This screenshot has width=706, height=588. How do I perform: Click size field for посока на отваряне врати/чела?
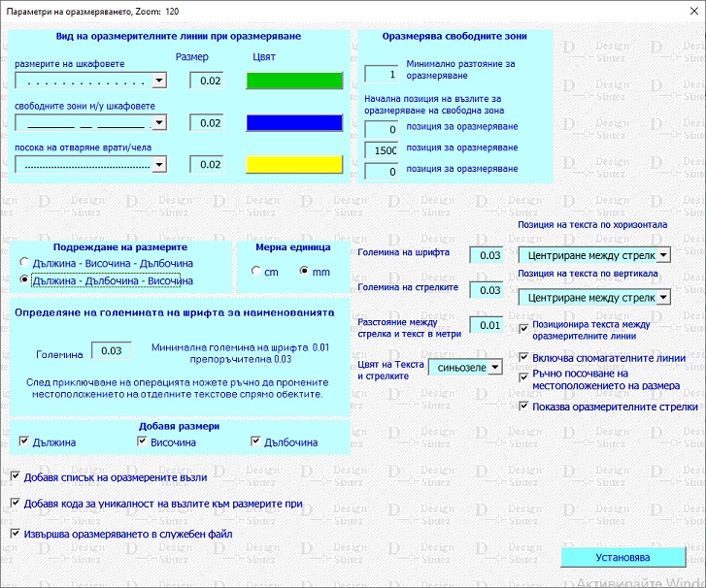point(207,164)
